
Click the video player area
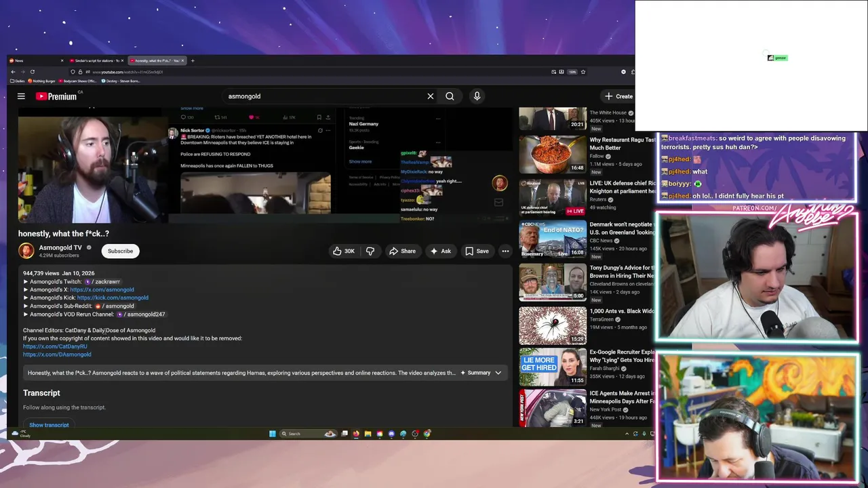265,165
